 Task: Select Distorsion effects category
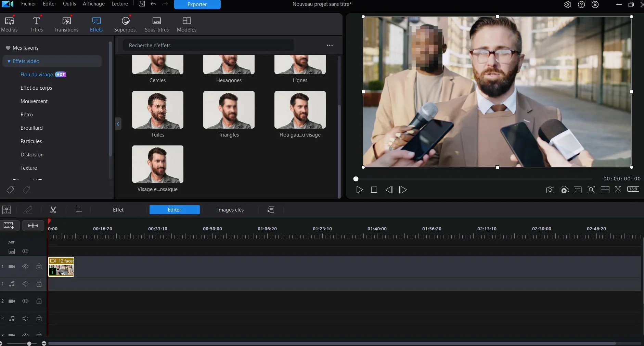click(32, 155)
